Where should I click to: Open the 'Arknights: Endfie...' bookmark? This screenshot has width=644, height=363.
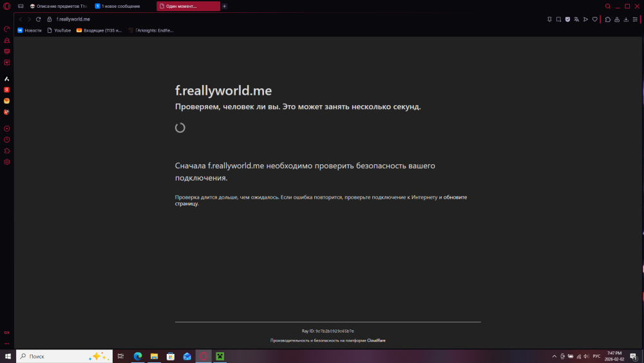pyautogui.click(x=151, y=30)
